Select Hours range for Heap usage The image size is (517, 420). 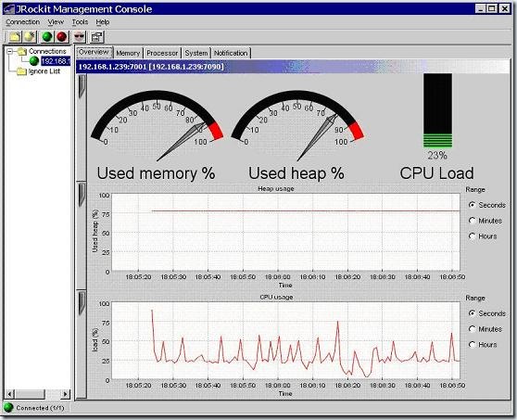click(x=473, y=236)
